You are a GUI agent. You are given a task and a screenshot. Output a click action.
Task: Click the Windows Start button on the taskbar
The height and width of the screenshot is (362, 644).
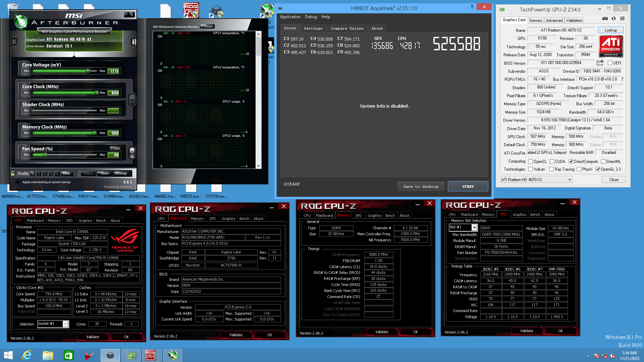coord(8,355)
